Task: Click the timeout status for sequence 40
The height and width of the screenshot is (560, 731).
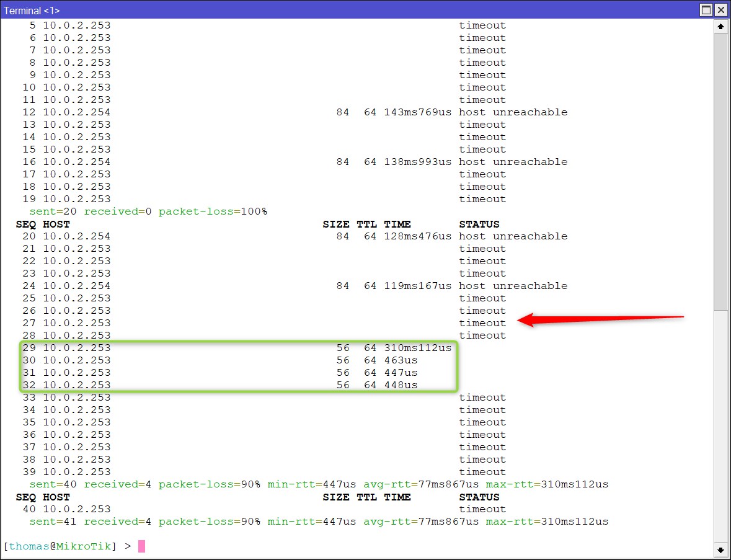Action: (482, 509)
